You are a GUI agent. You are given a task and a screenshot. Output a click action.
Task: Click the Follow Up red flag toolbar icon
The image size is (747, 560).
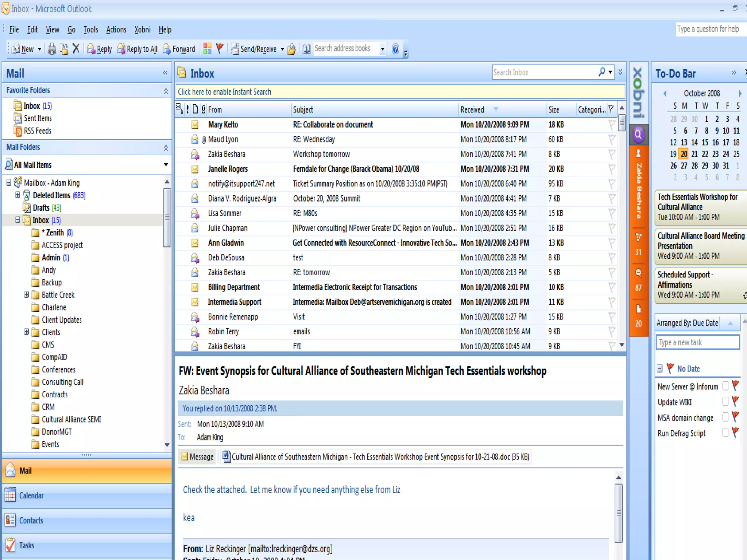(220, 48)
